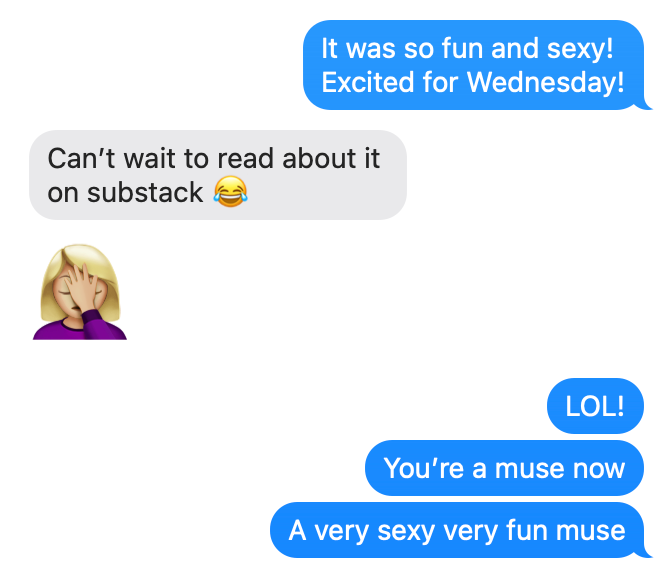Click the word 'You're' in blue bubble
The width and height of the screenshot is (672, 572).
click(x=424, y=468)
